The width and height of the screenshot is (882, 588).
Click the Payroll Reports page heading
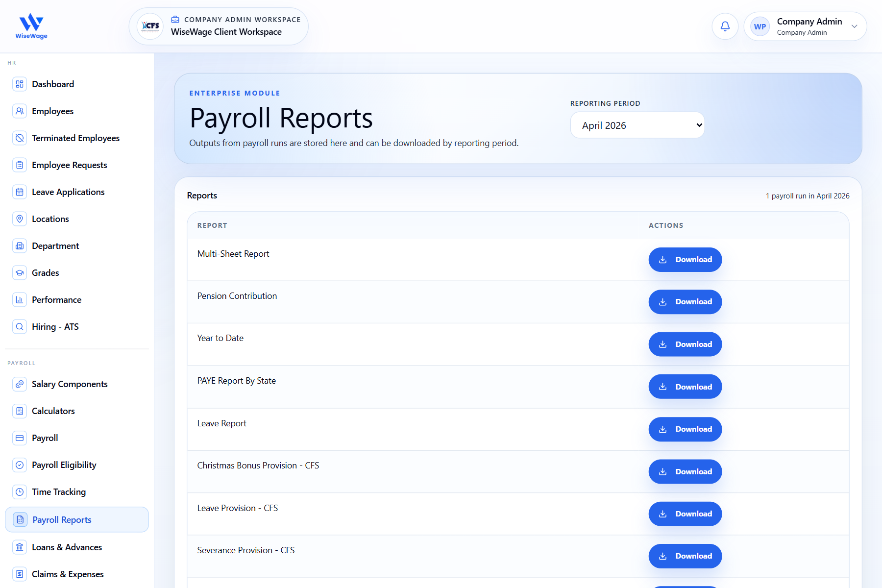click(281, 119)
